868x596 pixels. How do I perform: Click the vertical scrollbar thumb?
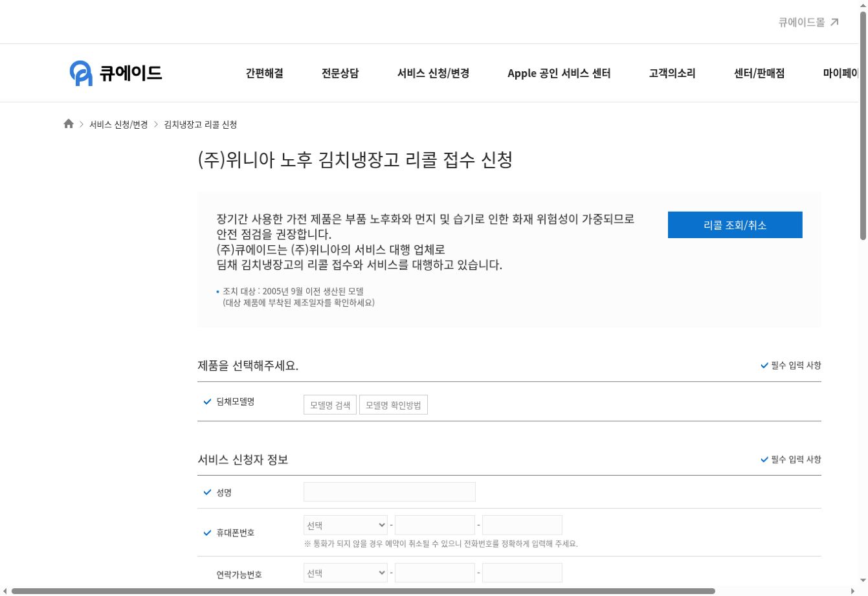[863, 126]
